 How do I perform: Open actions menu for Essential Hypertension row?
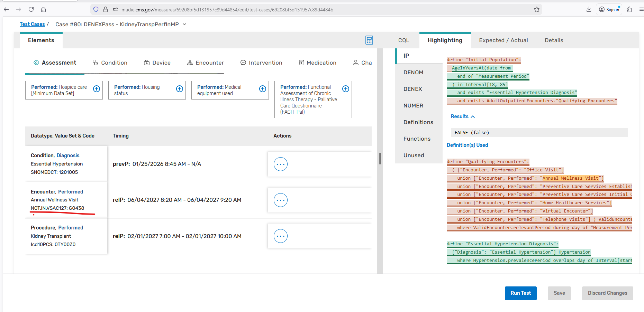pos(281,164)
